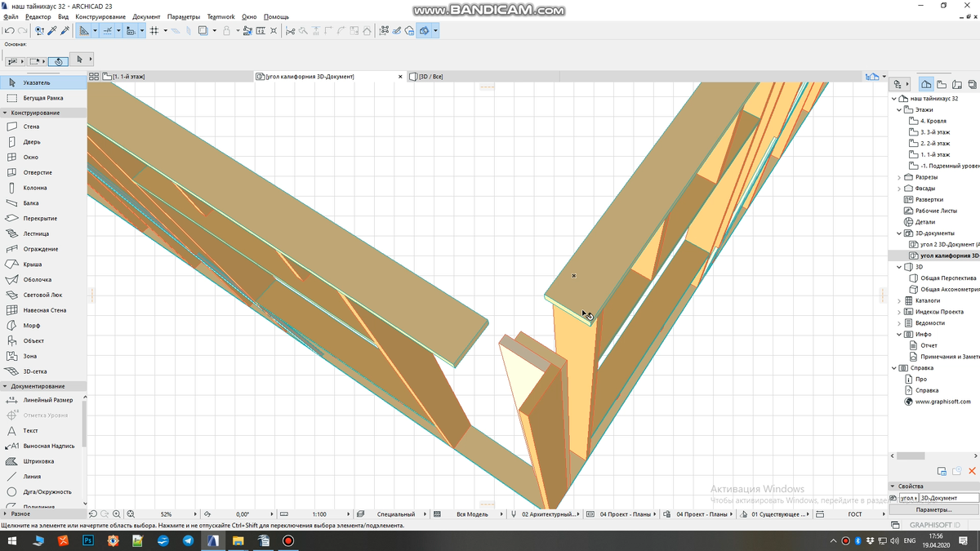
Task: Select the Дуга/Окружность arc tool
Action: pyautogui.click(x=41, y=492)
